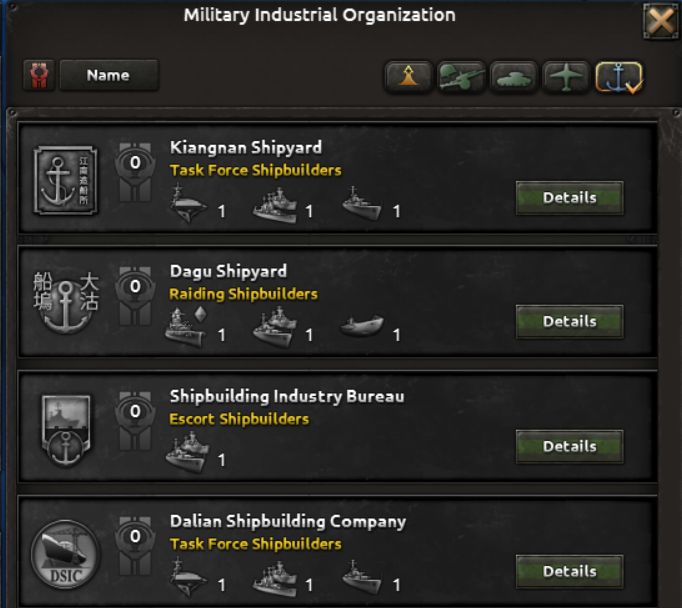The image size is (682, 608).
Task: Click Shipbuilding Industry Bureau's destroyer icon
Action: point(187,456)
